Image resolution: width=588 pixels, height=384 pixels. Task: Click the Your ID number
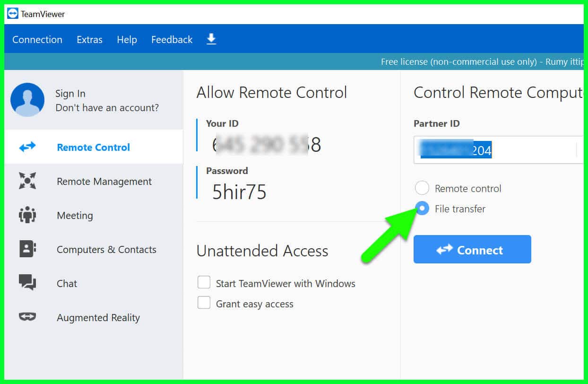[x=267, y=145]
